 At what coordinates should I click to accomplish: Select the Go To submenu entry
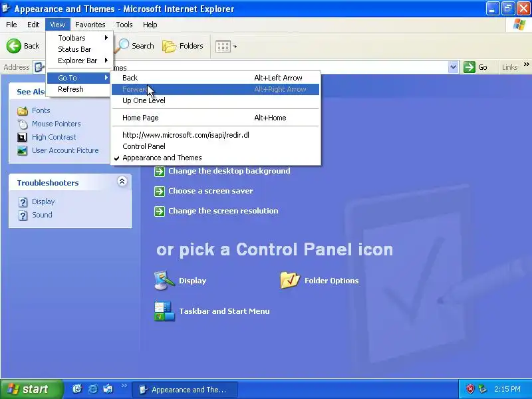pos(78,78)
